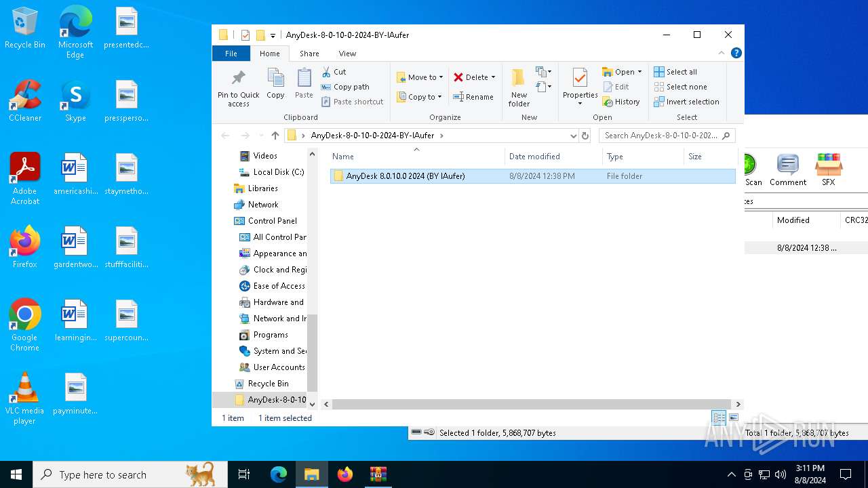Image resolution: width=868 pixels, height=488 pixels.
Task: Click the VLC media player desktop icon
Action: tap(24, 399)
